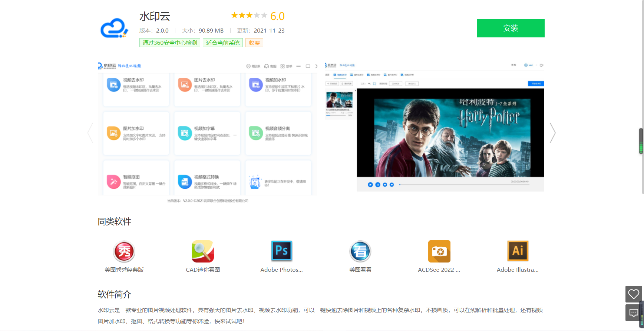Click the CAD迷你看图 text link
The height and width of the screenshot is (331, 644).
pos(203,270)
